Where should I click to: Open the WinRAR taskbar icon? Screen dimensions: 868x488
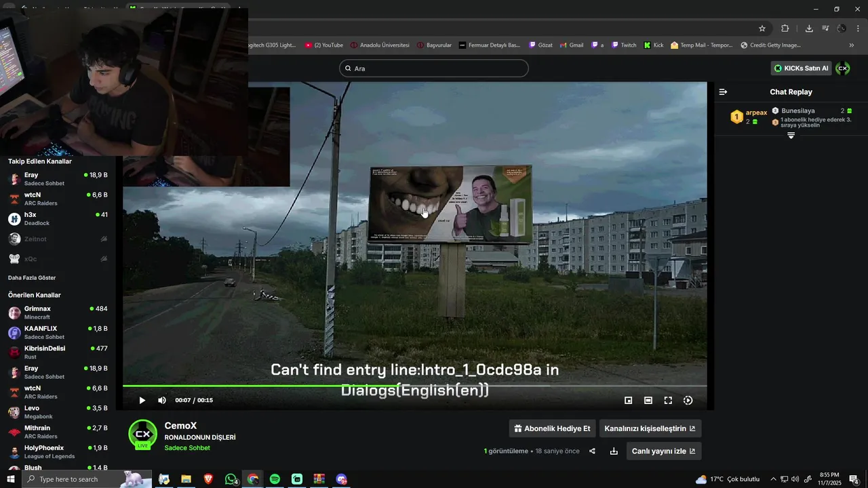[319, 479]
